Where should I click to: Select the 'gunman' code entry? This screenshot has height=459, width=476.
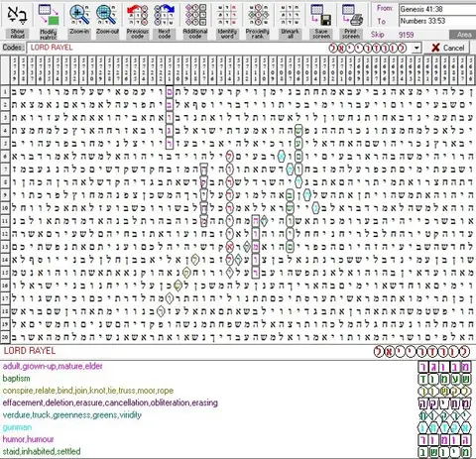pos(17,427)
